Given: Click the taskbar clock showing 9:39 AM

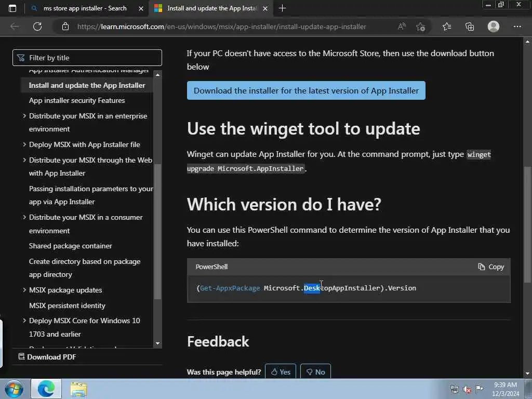Looking at the screenshot, I should tap(505, 389).
